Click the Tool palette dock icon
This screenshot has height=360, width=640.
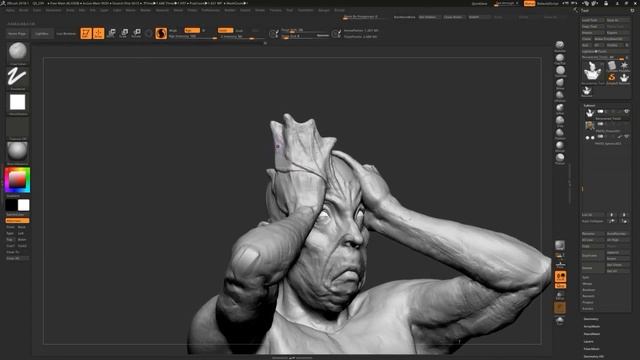632,10
